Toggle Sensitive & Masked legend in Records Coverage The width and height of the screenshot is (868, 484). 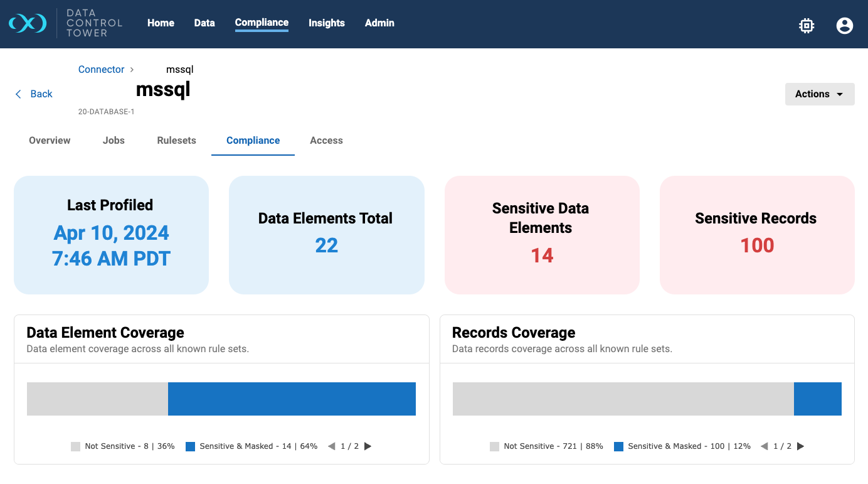click(x=682, y=446)
